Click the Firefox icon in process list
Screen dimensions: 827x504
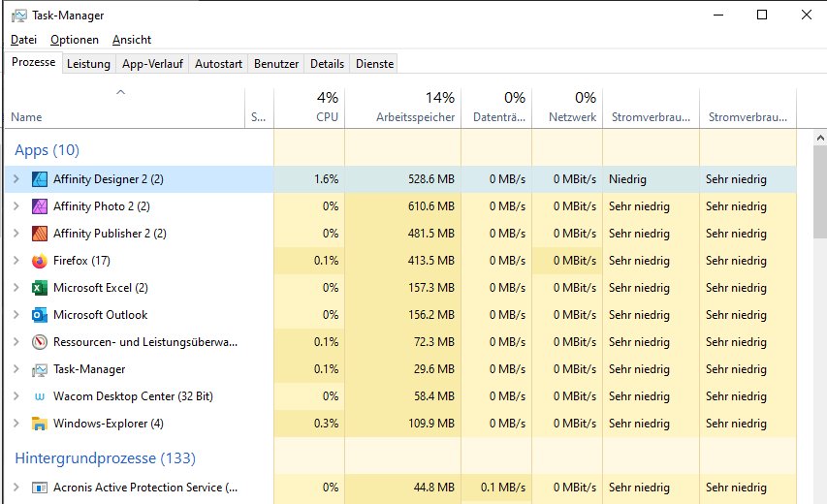pyautogui.click(x=40, y=261)
